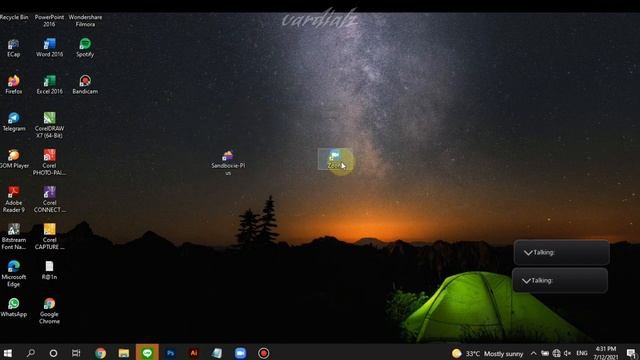
Task: Select the Telegram desktop shortcut
Action: (x=13, y=122)
